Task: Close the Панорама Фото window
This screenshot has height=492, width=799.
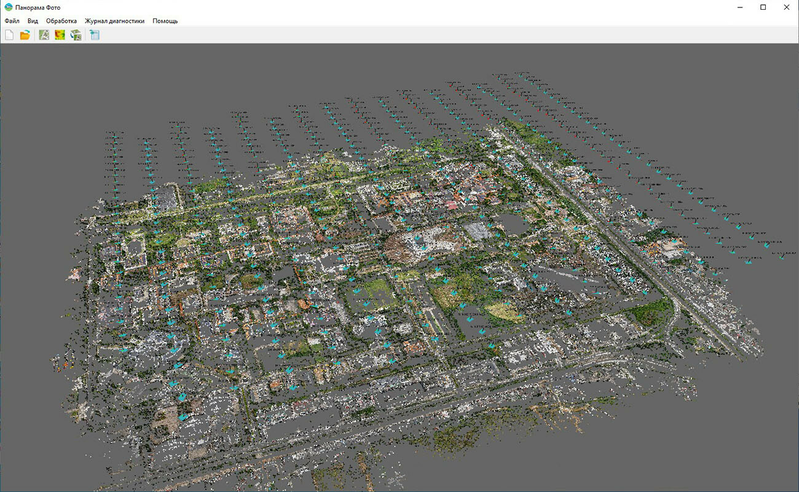Action: [787, 7]
